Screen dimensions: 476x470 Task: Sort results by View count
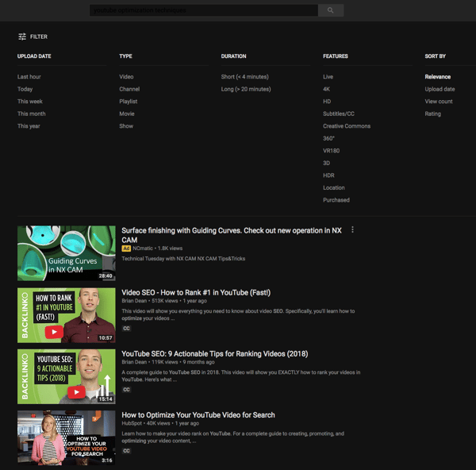(x=439, y=102)
